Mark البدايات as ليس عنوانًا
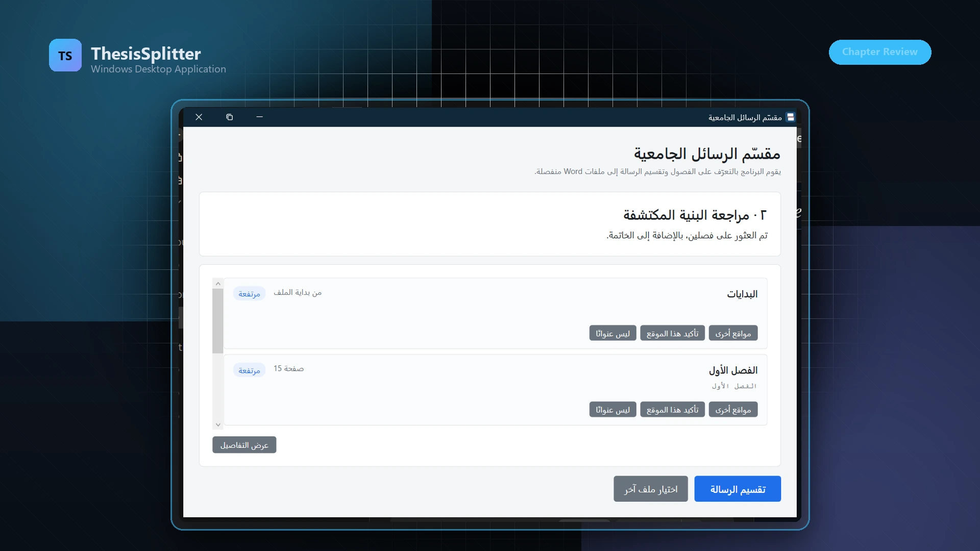 [x=612, y=333]
